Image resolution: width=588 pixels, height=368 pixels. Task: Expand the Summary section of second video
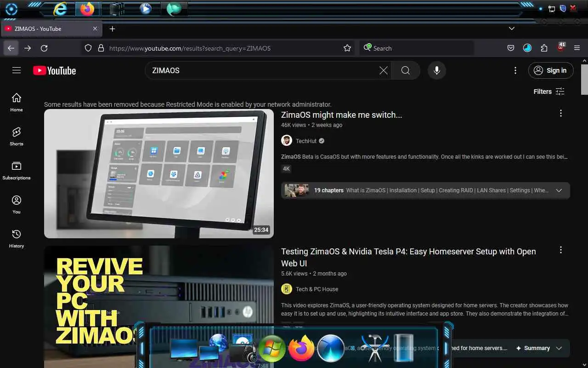click(559, 348)
